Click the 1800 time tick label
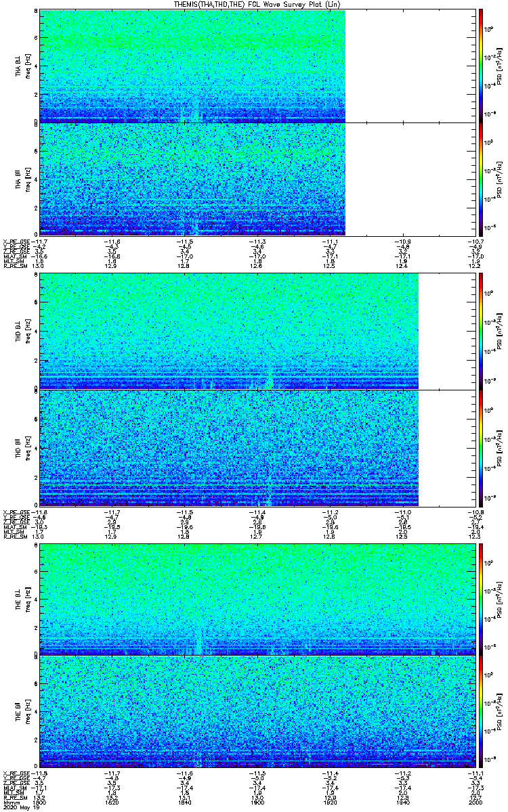 point(40,802)
